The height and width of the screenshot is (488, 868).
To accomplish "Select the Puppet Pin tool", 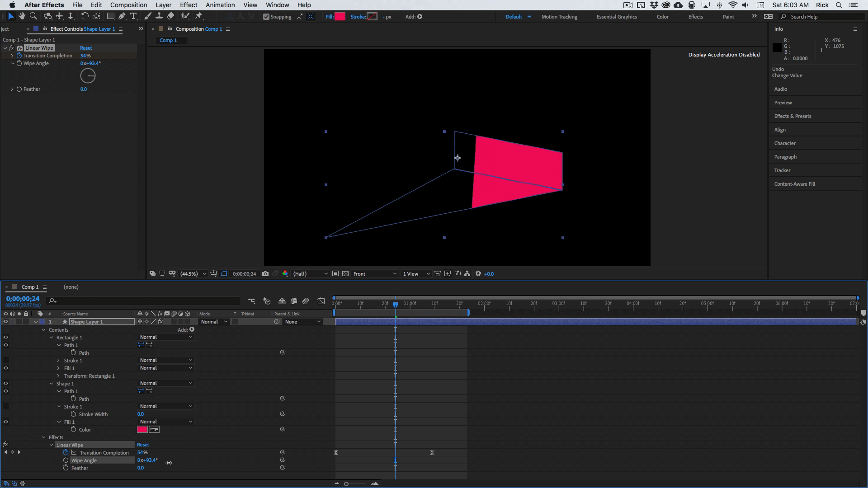I will [198, 16].
